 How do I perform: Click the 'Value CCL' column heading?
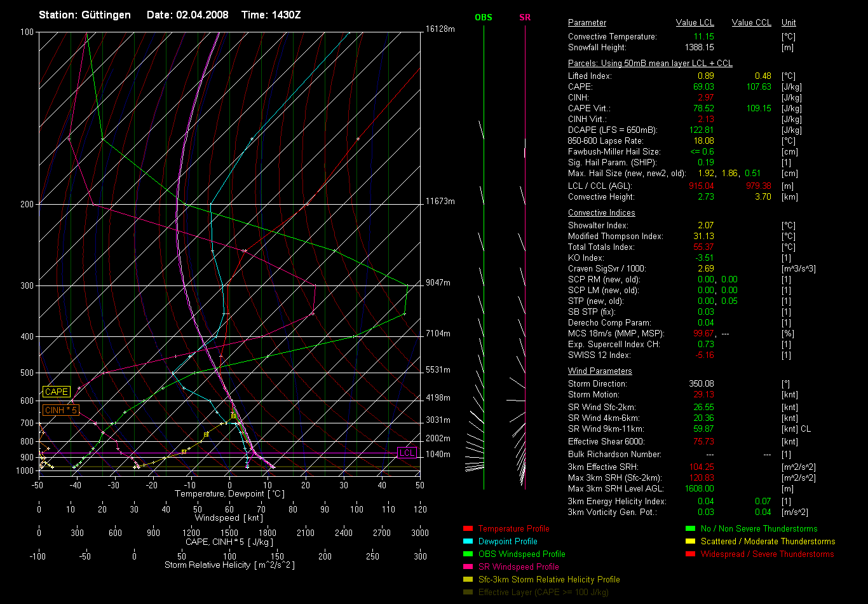tap(752, 23)
